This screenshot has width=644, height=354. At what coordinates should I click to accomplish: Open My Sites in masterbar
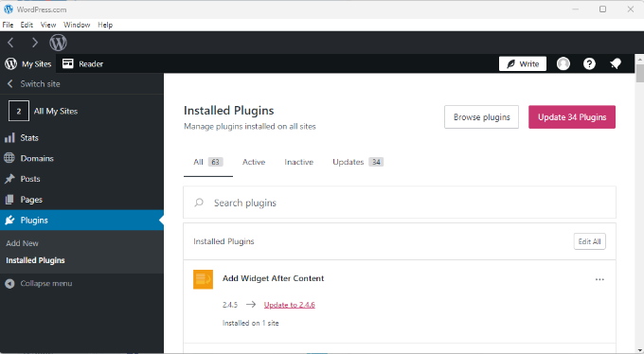[28, 63]
